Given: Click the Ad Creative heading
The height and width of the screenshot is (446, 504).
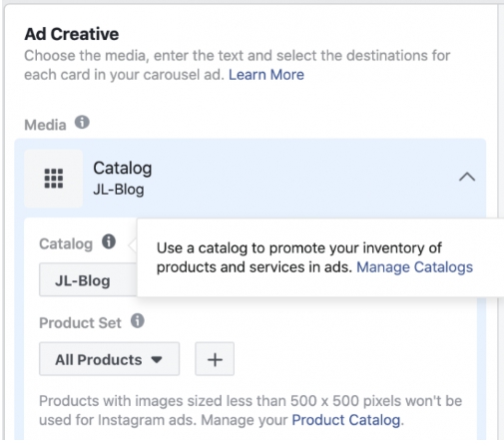Looking at the screenshot, I should tap(72, 34).
